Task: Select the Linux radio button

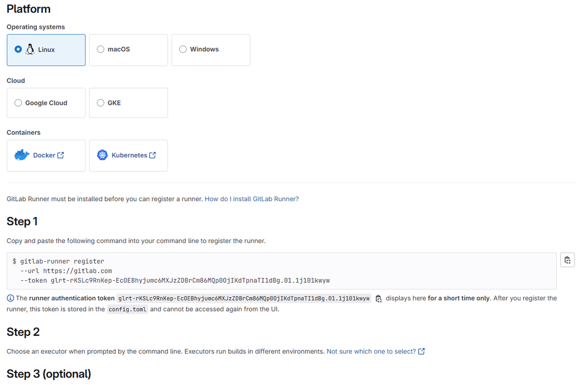Action: click(18, 50)
